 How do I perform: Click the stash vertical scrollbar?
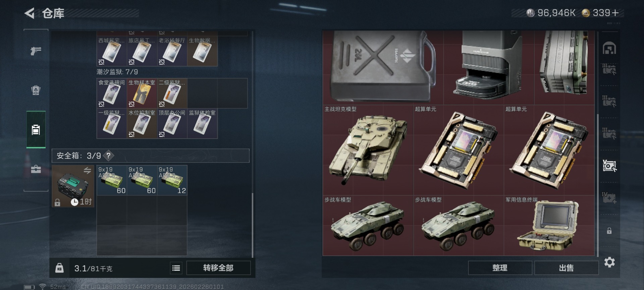tap(598, 185)
